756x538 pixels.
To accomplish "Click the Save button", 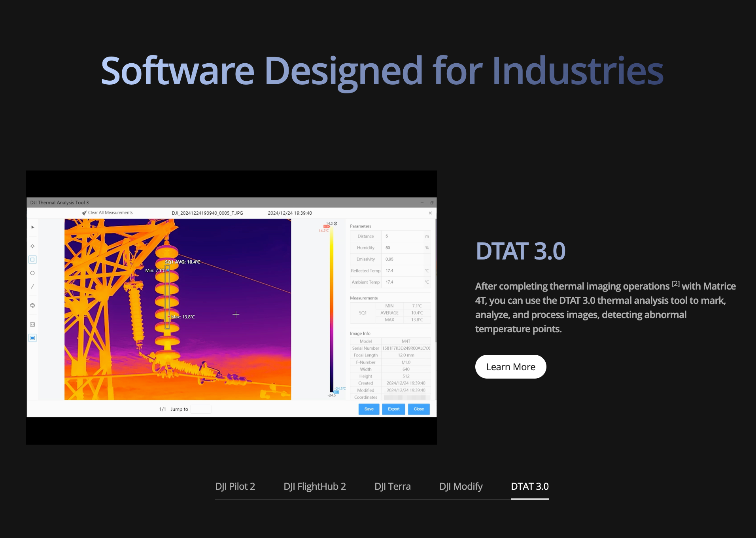I will (x=369, y=409).
